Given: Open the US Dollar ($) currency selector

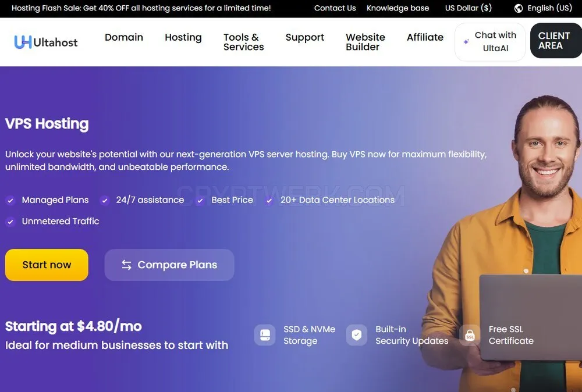Looking at the screenshot, I should [x=468, y=8].
